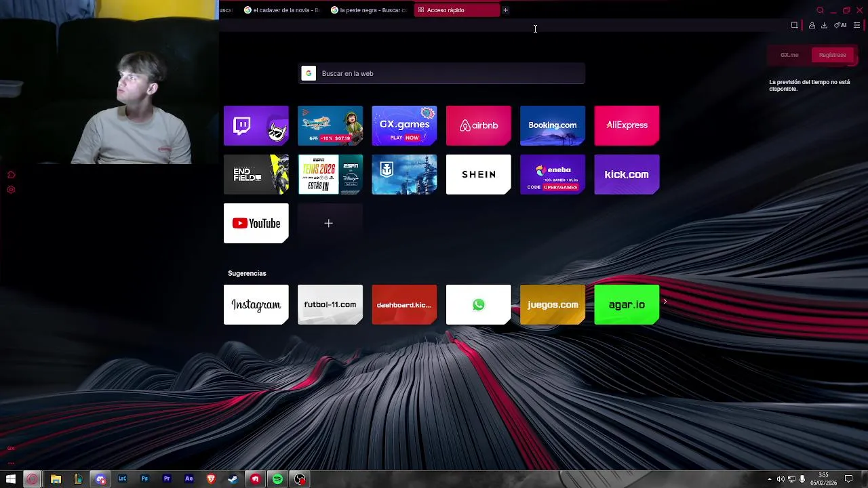Click the snapshot capture icon in the toolbar
The image size is (868, 488).
[794, 25]
